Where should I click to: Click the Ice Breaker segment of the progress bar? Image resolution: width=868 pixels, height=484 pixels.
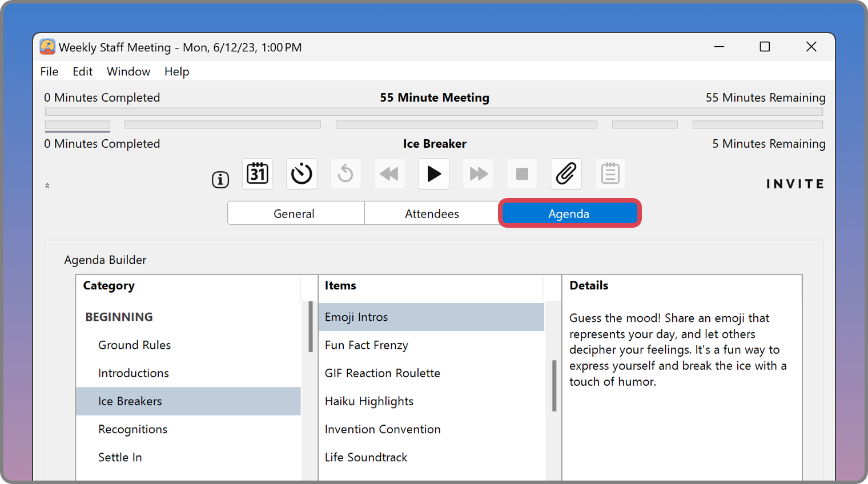pos(78,124)
